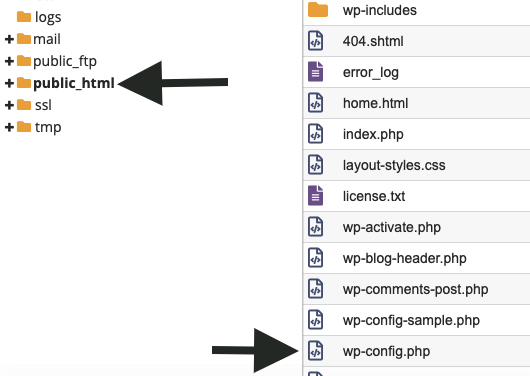Click the tmp folder icon
Screen dimensions: 530x376
pos(24,127)
